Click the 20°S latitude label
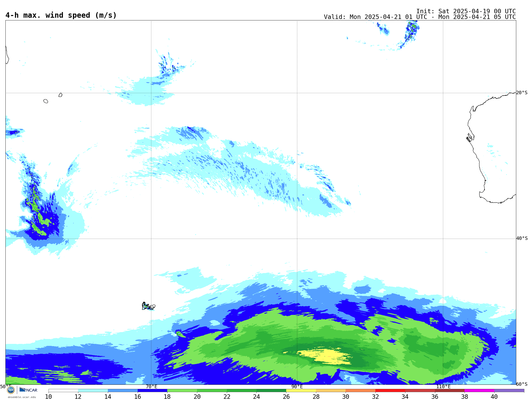This screenshot has height=400, width=532. coord(522,93)
